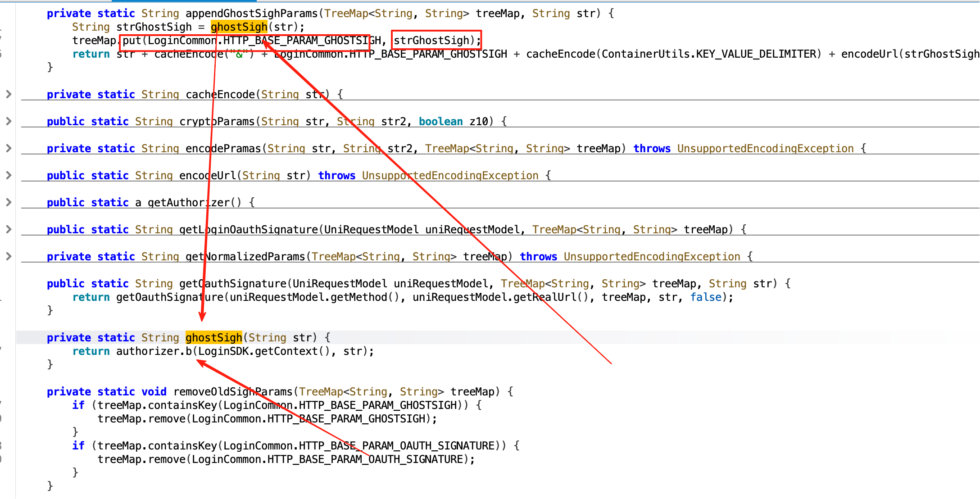Click the appendGhostSighParams method name
The image size is (980, 499).
click(x=252, y=14)
